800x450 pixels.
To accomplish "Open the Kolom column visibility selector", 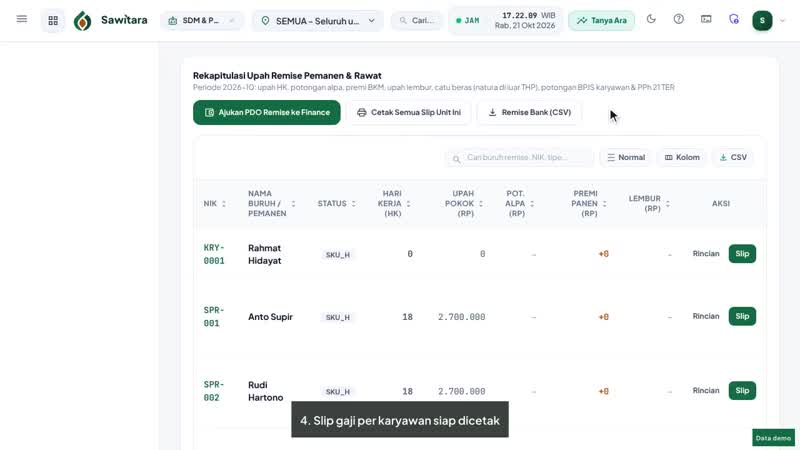I will [x=682, y=157].
